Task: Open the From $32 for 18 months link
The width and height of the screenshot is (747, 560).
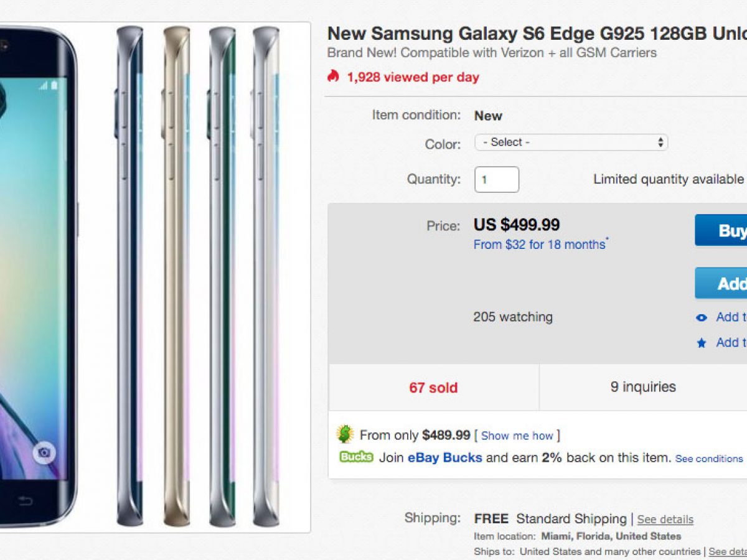Action: pyautogui.click(x=539, y=245)
